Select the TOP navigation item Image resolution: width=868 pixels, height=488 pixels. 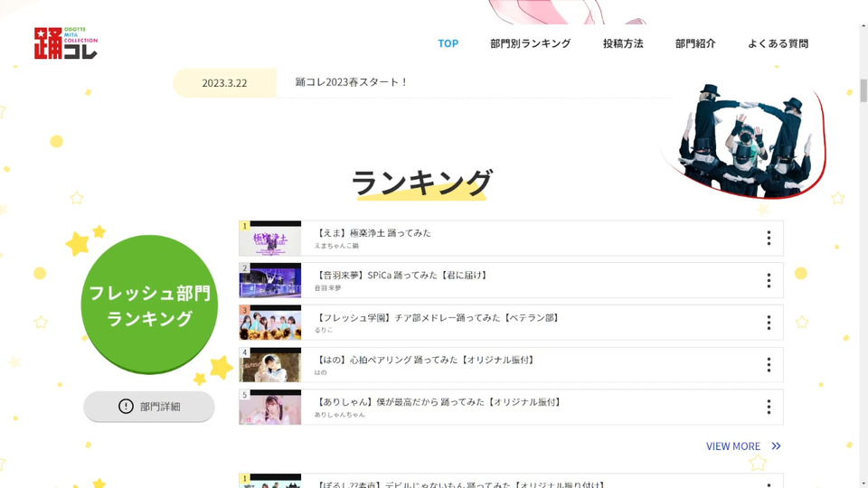pos(448,43)
